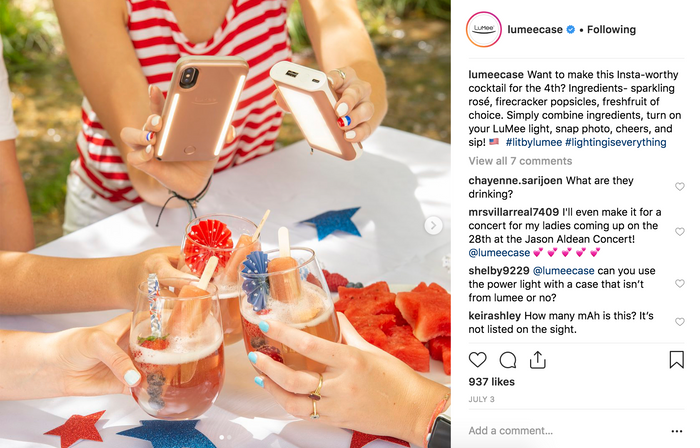This screenshot has height=448, width=700.
Task: Open the JULY 3 post timestamp
Action: click(x=481, y=399)
